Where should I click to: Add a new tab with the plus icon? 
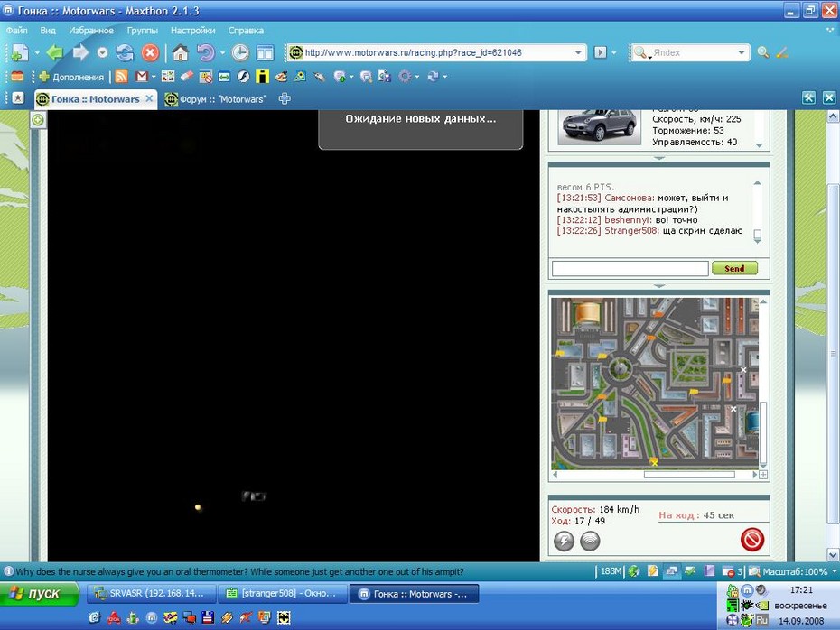tap(285, 98)
